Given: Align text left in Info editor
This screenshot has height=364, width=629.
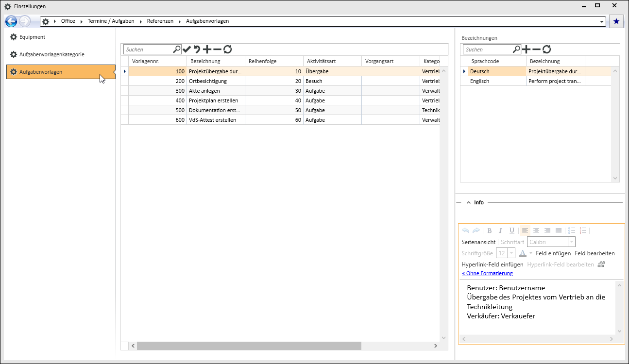Looking at the screenshot, I should click(x=525, y=231).
